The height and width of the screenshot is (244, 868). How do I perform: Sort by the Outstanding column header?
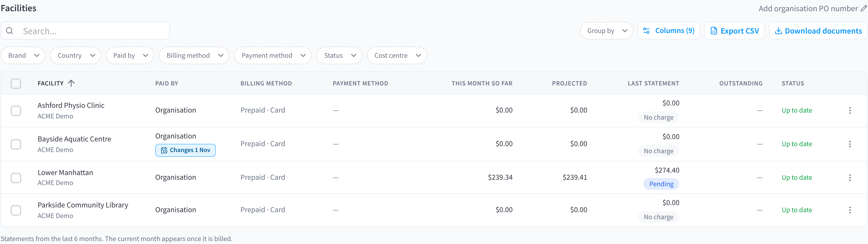point(741,83)
